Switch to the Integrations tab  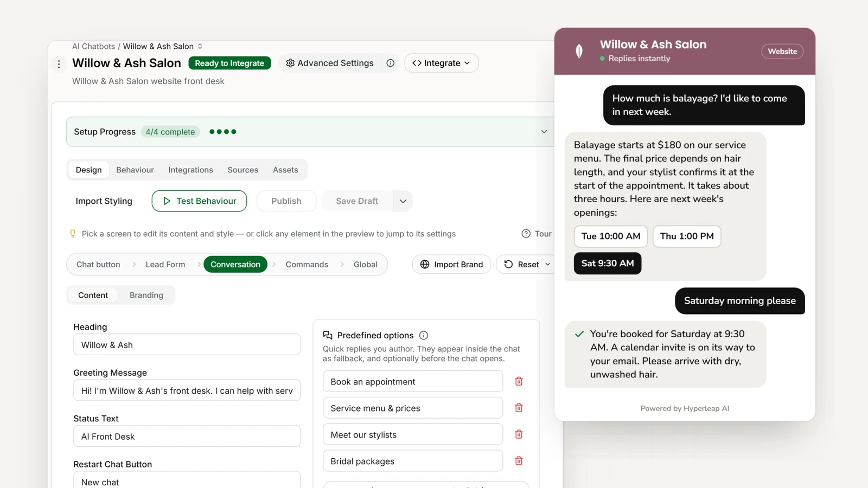coord(190,170)
